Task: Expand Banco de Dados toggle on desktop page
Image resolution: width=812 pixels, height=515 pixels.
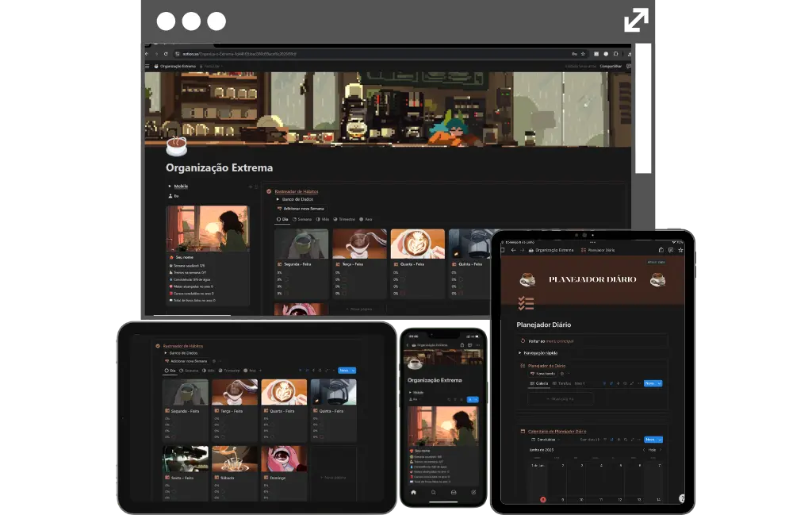Action: [278, 199]
